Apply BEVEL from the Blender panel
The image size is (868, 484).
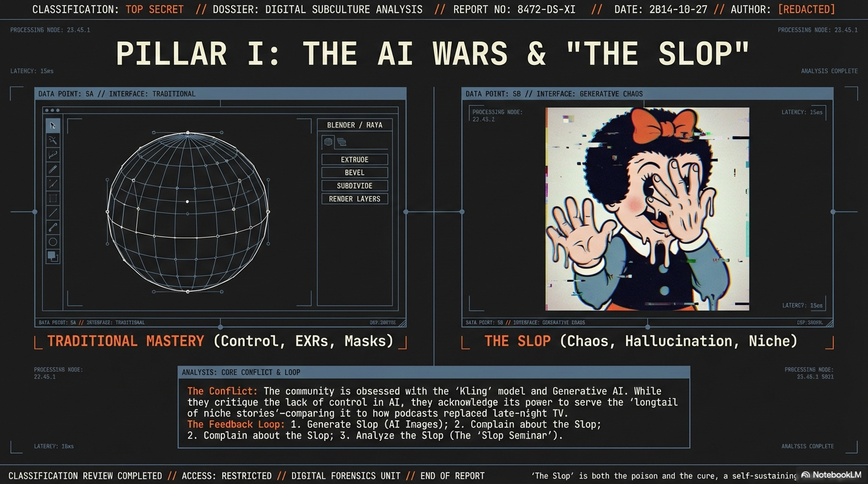[x=355, y=173]
